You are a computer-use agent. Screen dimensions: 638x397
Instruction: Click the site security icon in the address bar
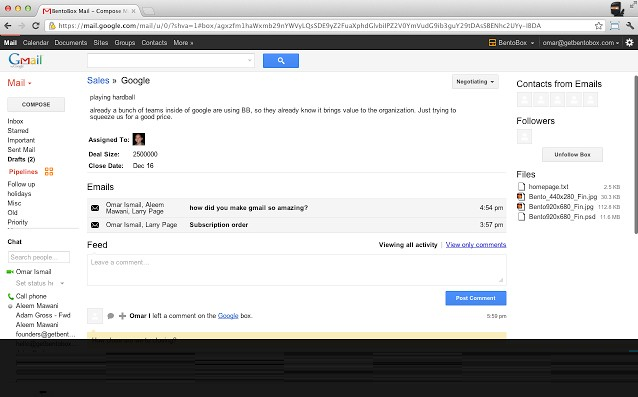[x=52, y=26]
